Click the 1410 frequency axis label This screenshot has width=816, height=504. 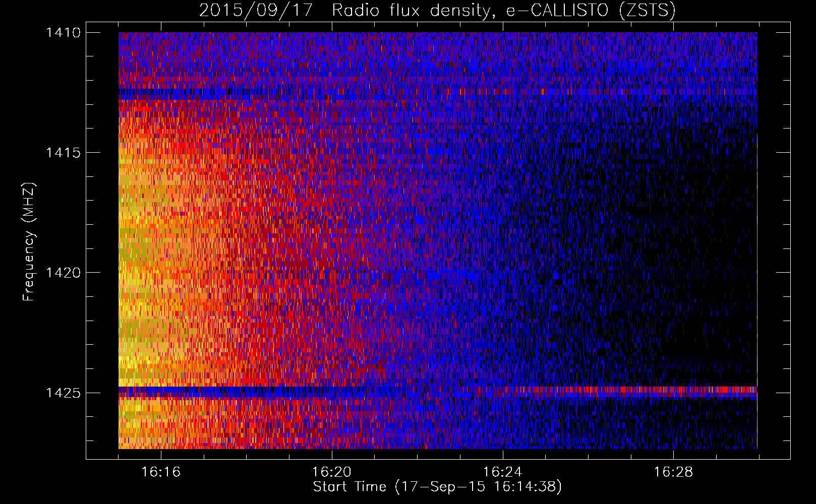tap(63, 33)
